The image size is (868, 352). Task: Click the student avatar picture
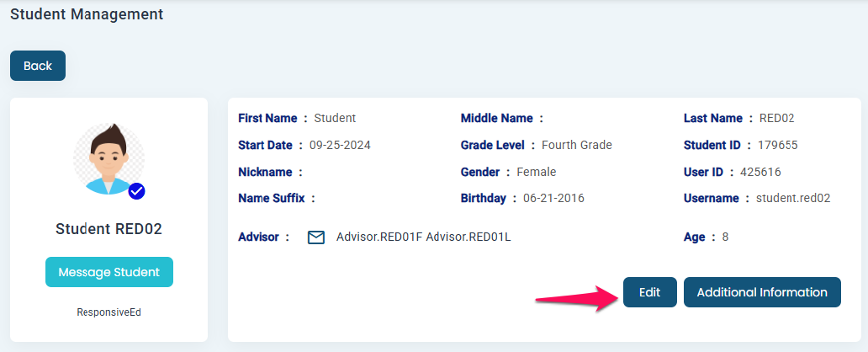click(108, 159)
